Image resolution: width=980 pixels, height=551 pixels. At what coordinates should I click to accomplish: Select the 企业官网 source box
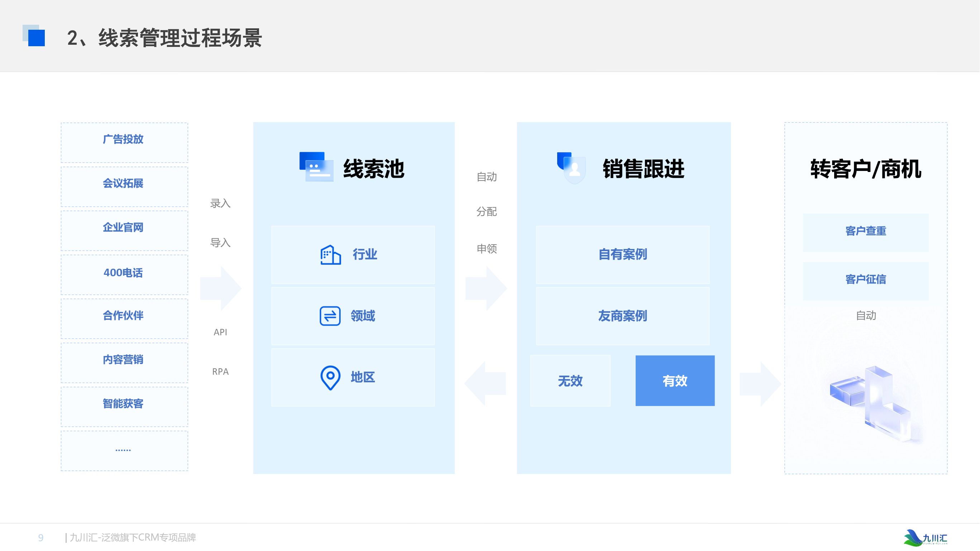pyautogui.click(x=124, y=231)
